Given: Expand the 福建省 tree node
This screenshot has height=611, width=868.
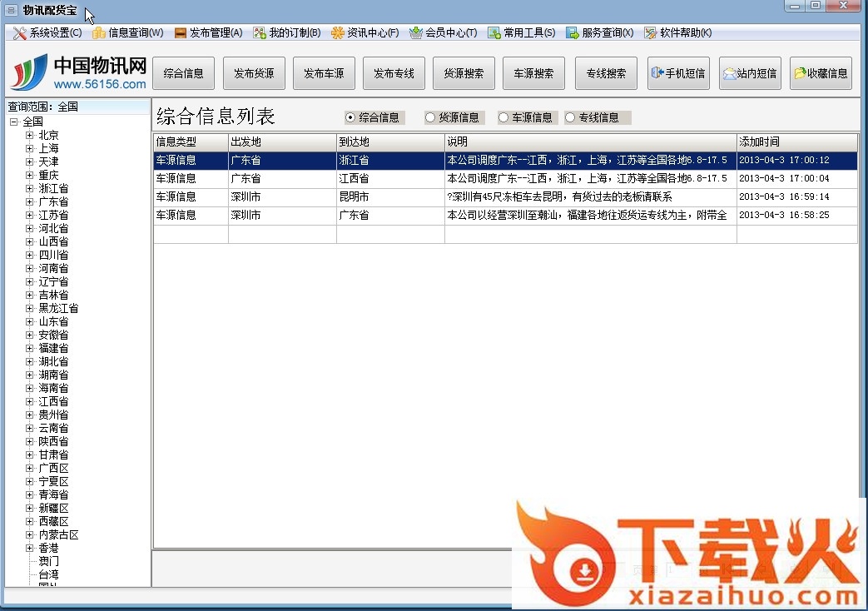Looking at the screenshot, I should 30,348.
